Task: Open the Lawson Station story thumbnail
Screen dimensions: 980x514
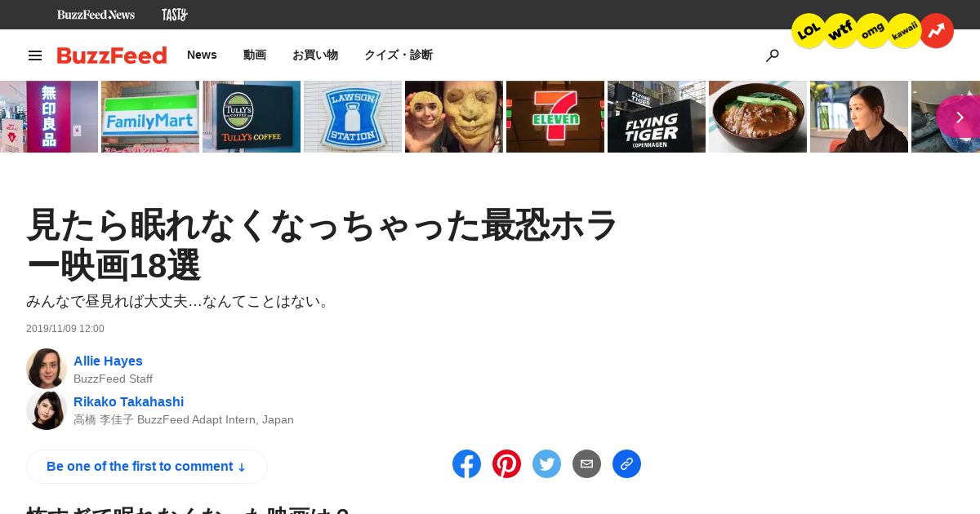Action: (x=353, y=117)
